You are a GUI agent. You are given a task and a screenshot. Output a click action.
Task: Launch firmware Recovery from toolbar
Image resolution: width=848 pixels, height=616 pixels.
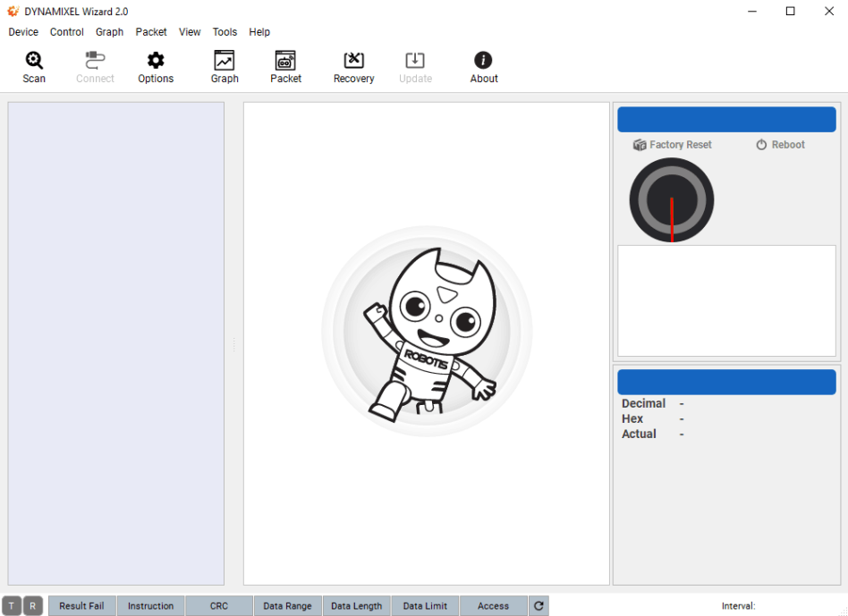(x=353, y=61)
